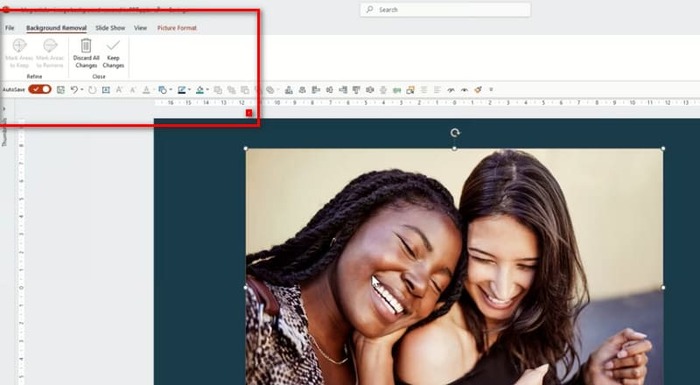
Task: Switch to the Slide Show tab
Action: click(x=110, y=28)
